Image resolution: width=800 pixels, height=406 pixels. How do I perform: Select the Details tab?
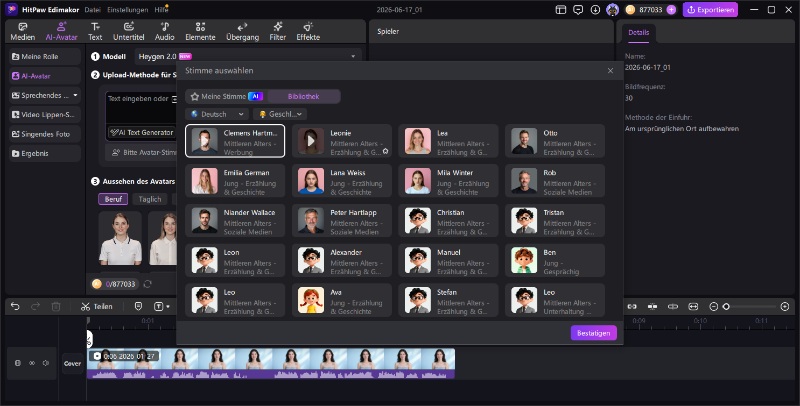638,33
